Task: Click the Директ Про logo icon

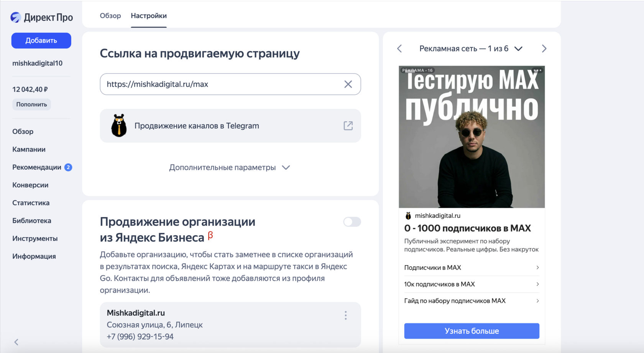Action: point(16,17)
